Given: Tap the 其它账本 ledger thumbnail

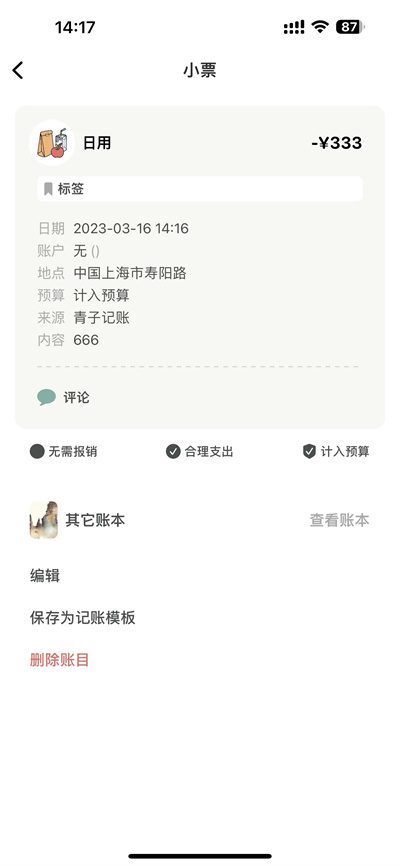Looking at the screenshot, I should click(44, 520).
